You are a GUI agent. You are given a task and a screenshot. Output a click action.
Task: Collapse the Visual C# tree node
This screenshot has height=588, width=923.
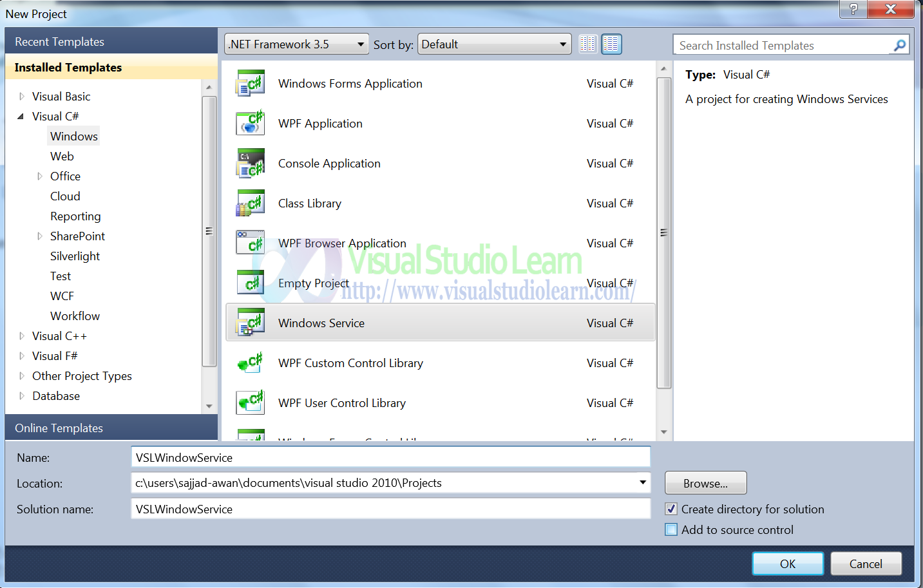click(x=21, y=117)
